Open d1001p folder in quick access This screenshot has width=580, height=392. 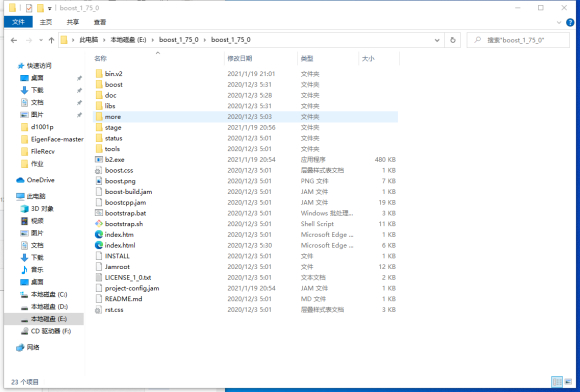tap(37, 127)
